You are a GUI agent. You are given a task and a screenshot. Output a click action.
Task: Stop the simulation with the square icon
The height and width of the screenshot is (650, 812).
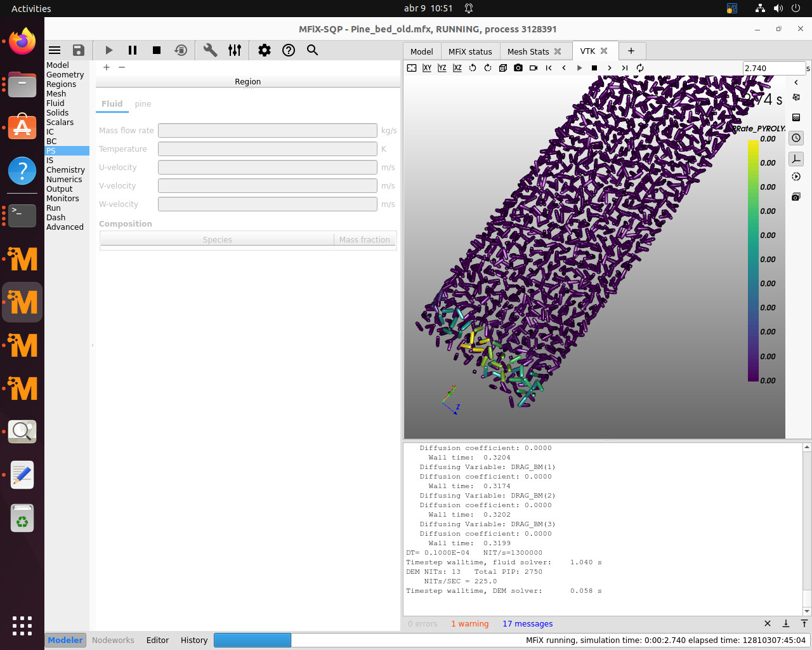[157, 50]
